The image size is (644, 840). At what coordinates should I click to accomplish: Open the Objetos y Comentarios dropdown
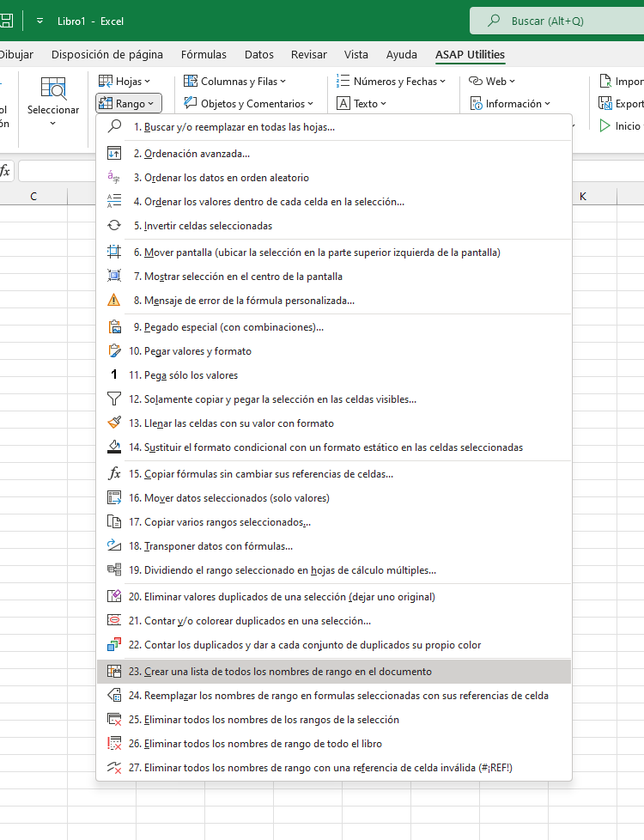(x=249, y=103)
